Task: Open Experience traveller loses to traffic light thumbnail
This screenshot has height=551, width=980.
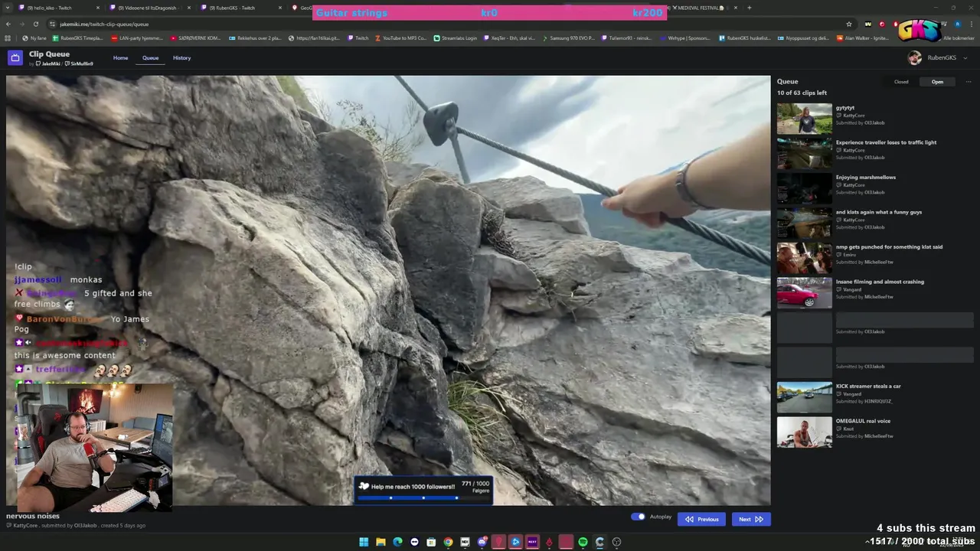Action: 804,154
